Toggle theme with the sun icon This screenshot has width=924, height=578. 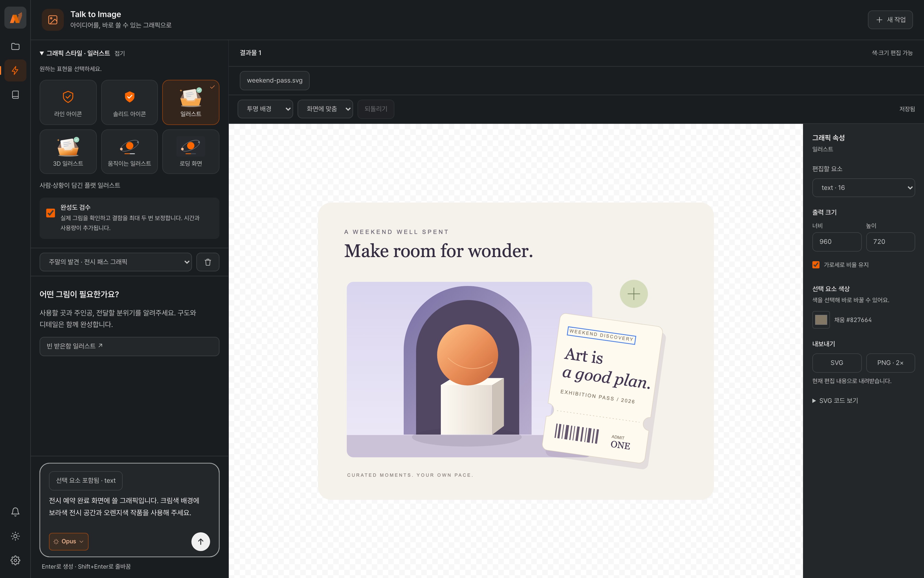[15, 536]
